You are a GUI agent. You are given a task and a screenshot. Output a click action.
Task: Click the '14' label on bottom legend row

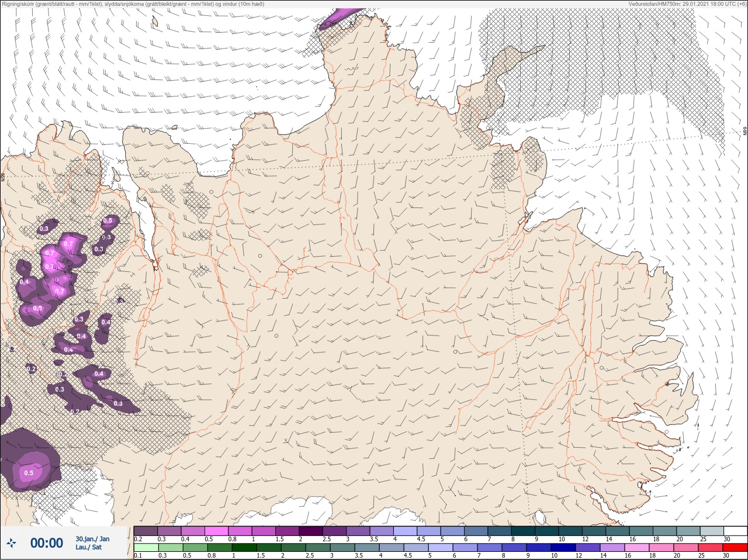pos(604,555)
